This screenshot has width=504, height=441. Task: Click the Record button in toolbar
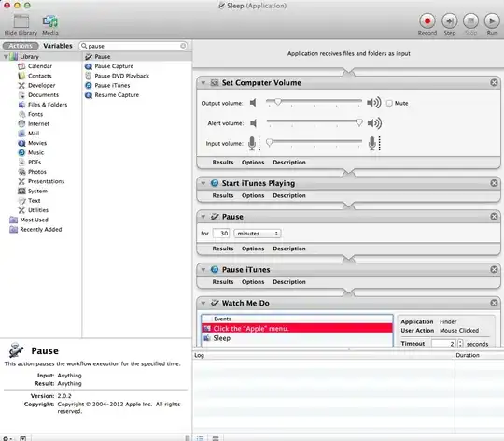pos(427,21)
